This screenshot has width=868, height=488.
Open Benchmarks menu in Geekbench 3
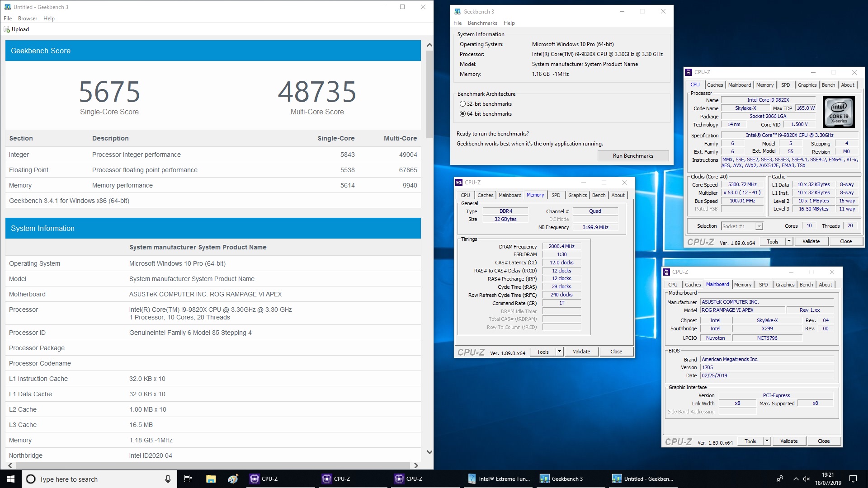[482, 23]
